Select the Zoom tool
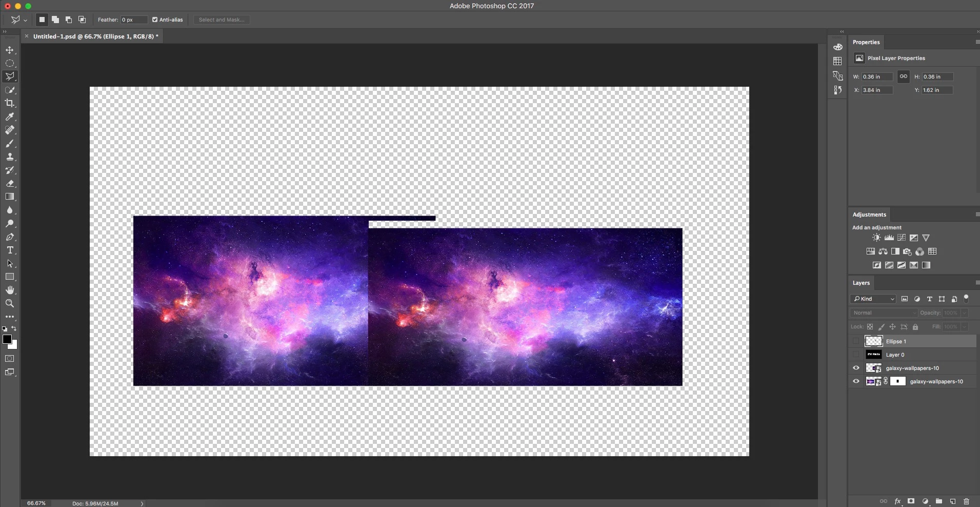 pyautogui.click(x=10, y=303)
